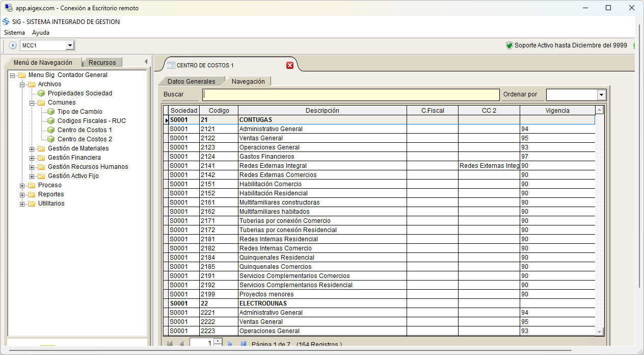Collapse the Menu Sig Contador General node
The width and height of the screenshot is (644, 355).
[x=12, y=75]
